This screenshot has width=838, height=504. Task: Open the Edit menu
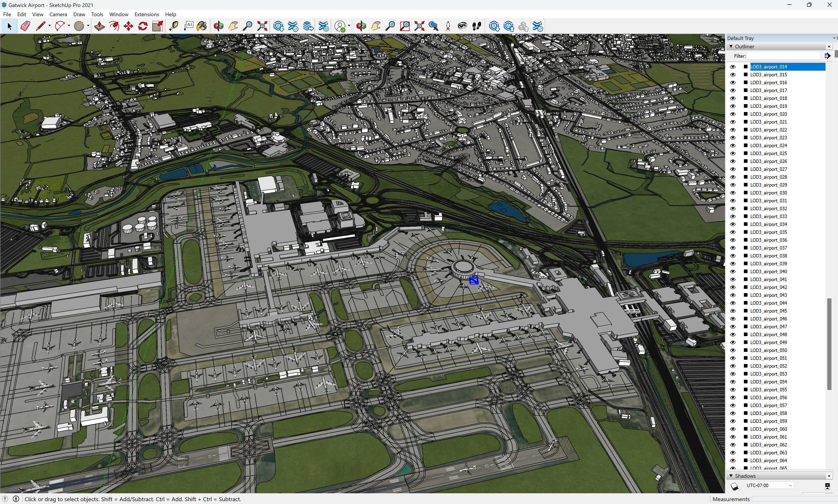pyautogui.click(x=21, y=14)
